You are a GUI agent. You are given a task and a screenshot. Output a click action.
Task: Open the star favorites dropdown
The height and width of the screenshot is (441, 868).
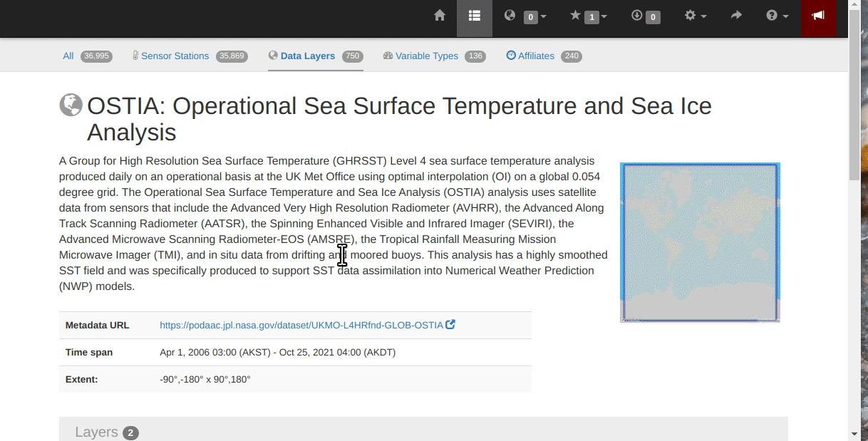(x=589, y=16)
